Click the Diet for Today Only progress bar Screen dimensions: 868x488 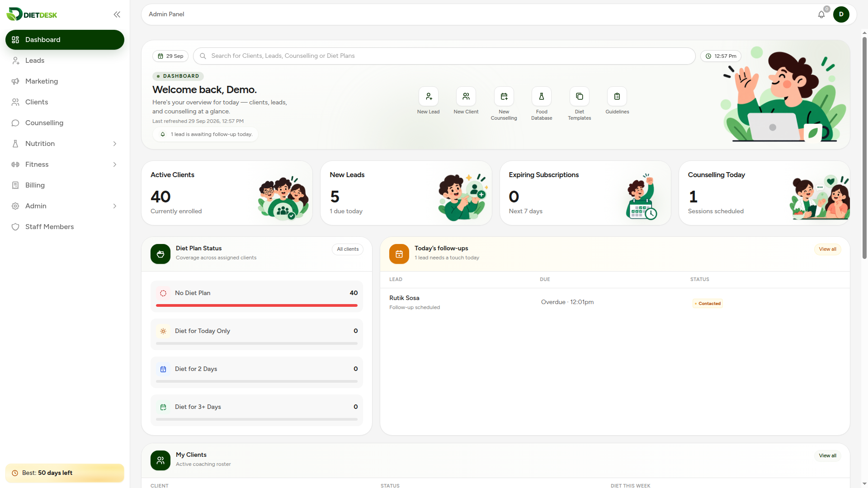(x=257, y=343)
